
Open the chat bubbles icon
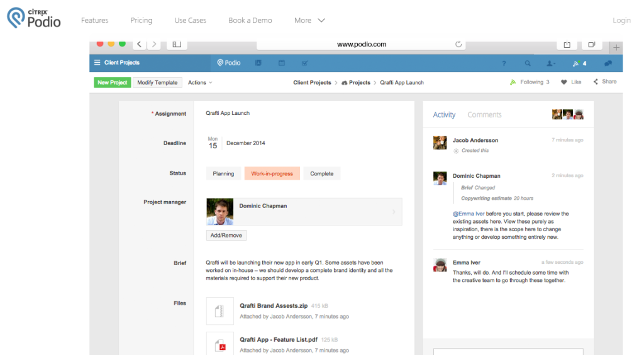coord(608,63)
